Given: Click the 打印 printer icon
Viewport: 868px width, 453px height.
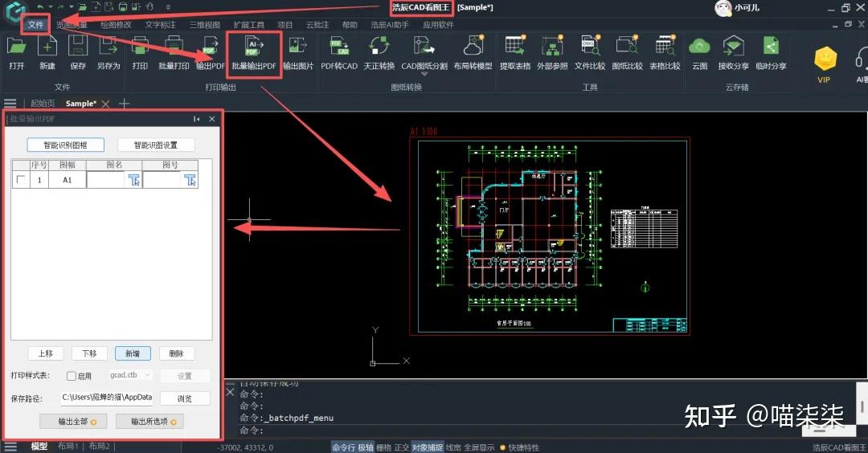Looking at the screenshot, I should [140, 53].
